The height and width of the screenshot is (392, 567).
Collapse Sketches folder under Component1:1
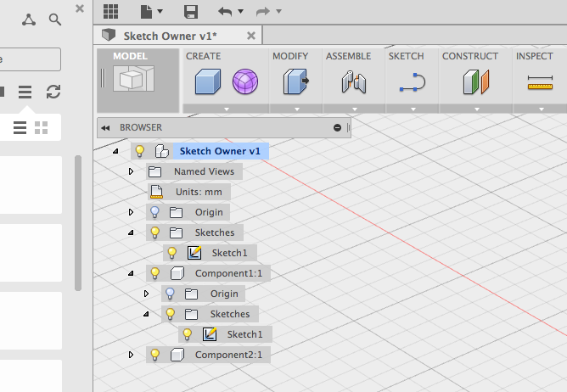[146, 314]
